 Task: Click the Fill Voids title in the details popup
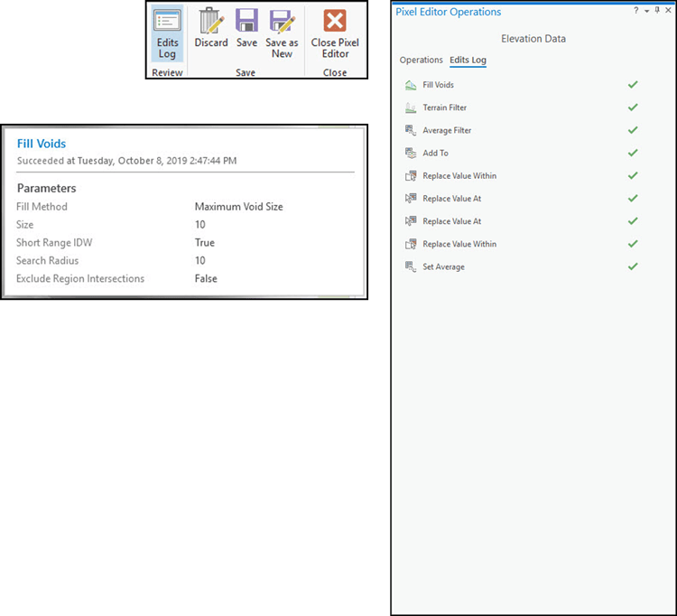coord(42,144)
